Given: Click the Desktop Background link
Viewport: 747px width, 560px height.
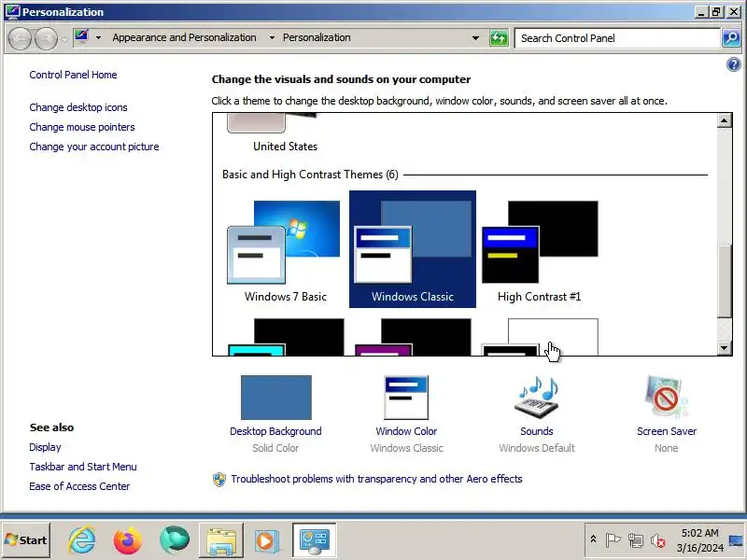Looking at the screenshot, I should coord(275,431).
